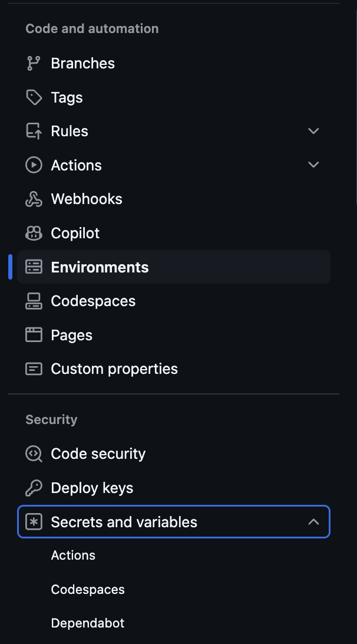Expand the Actions submenu chevron
This screenshot has height=644, width=357.
pos(313,165)
